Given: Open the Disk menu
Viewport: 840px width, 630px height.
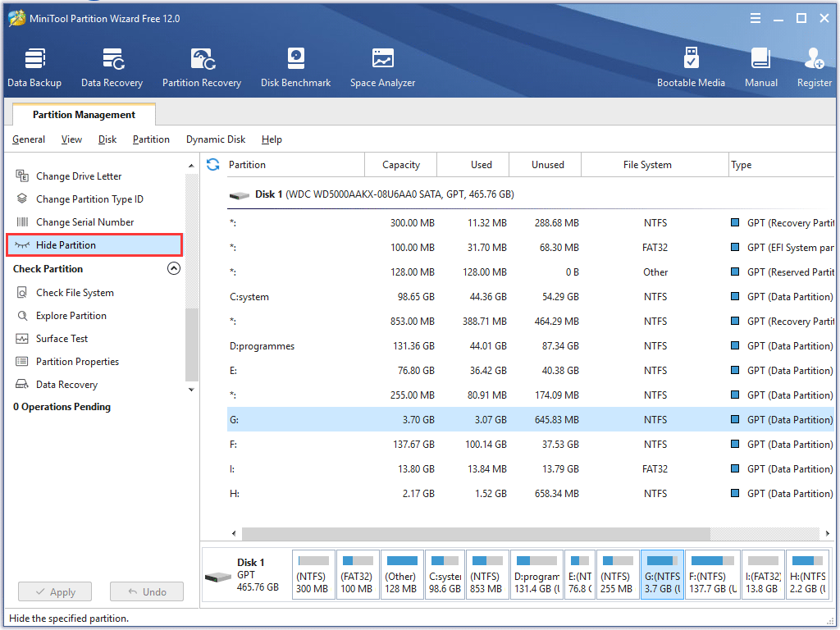Looking at the screenshot, I should pos(107,139).
